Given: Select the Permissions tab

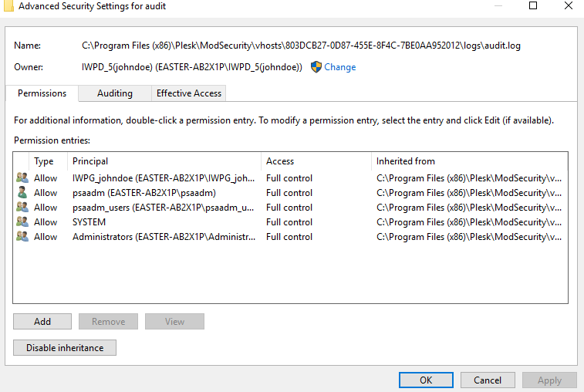Looking at the screenshot, I should [42, 93].
